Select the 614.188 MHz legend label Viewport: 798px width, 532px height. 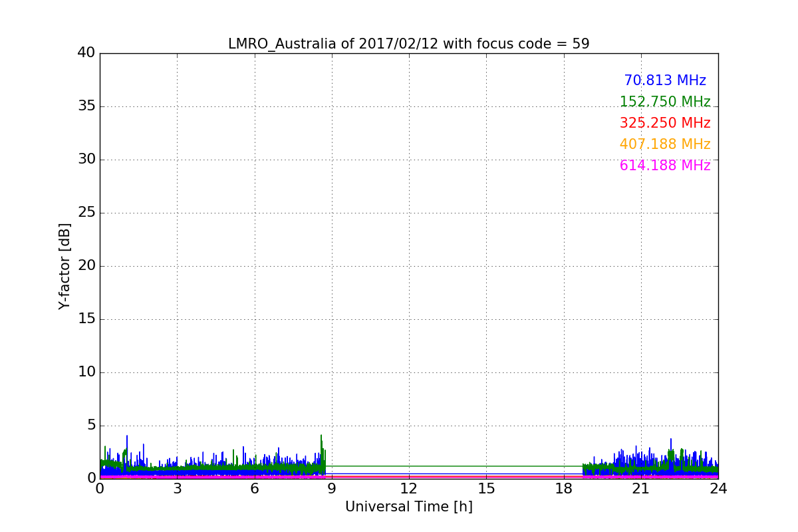[665, 166]
